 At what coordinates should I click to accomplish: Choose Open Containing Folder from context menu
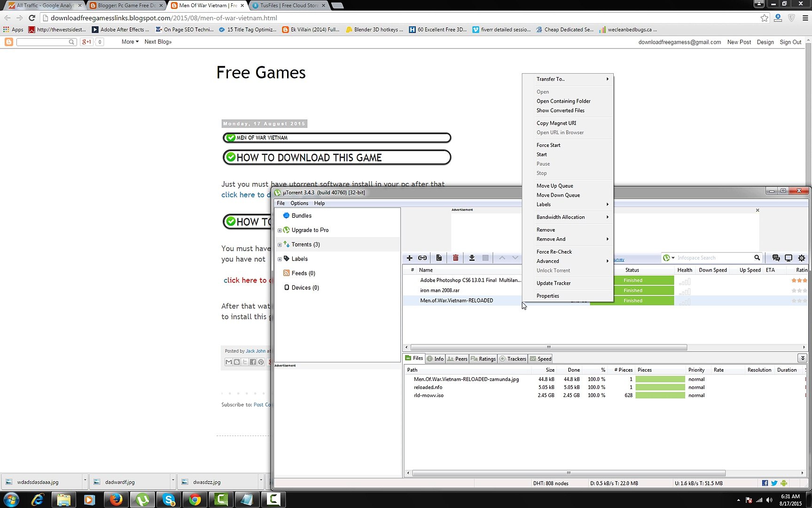(x=568, y=101)
